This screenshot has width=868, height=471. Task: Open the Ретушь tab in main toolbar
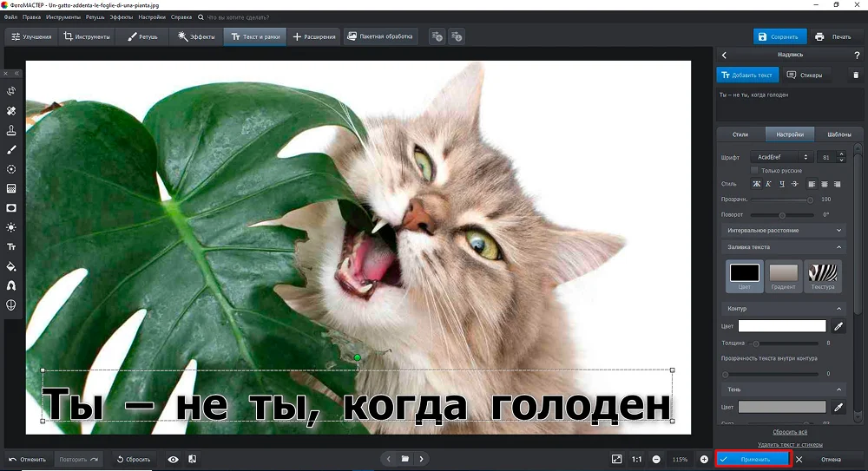(x=143, y=36)
